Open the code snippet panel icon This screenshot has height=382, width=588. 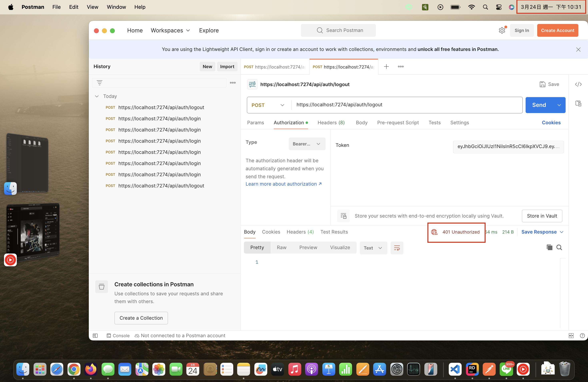click(578, 84)
